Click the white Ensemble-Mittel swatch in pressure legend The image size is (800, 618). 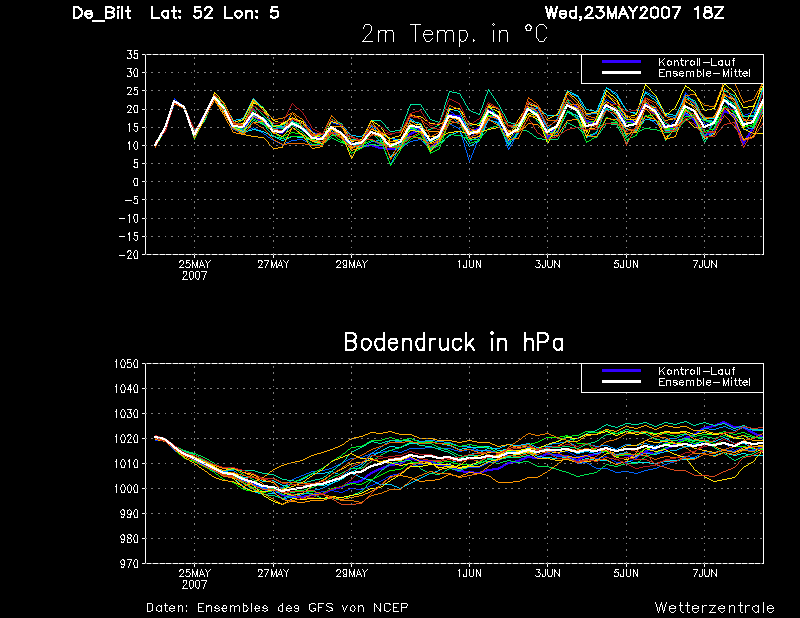coord(621,382)
